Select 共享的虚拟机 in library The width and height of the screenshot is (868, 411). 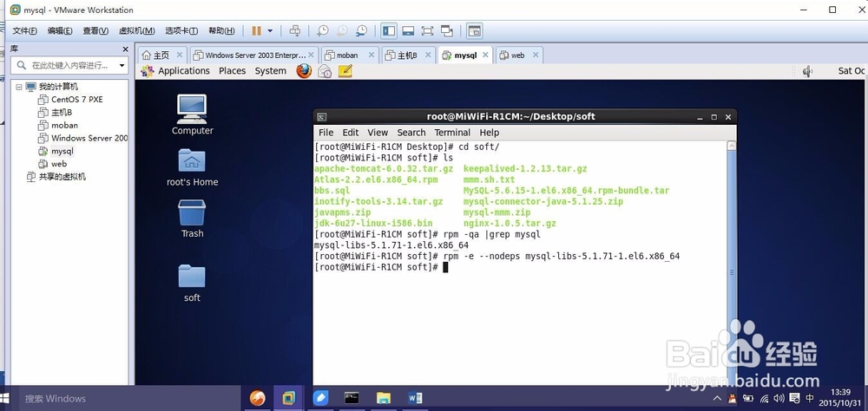(62, 177)
